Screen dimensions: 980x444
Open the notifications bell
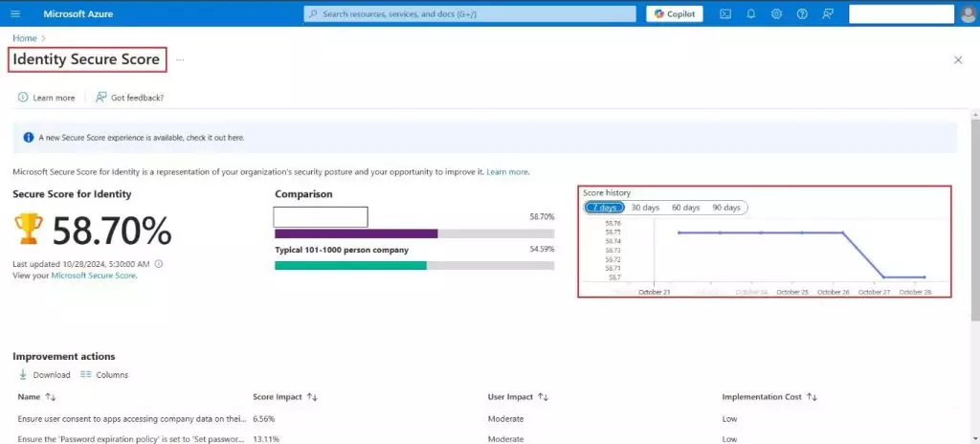pyautogui.click(x=751, y=13)
